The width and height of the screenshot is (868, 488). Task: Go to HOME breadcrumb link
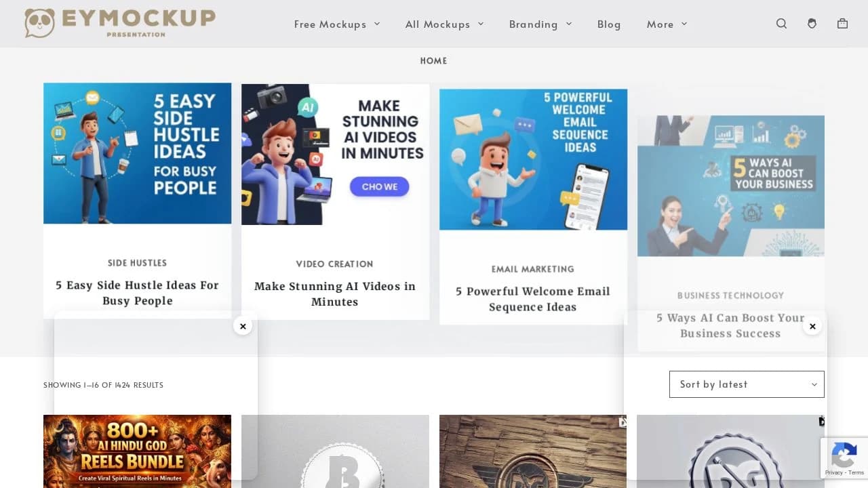pyautogui.click(x=433, y=60)
